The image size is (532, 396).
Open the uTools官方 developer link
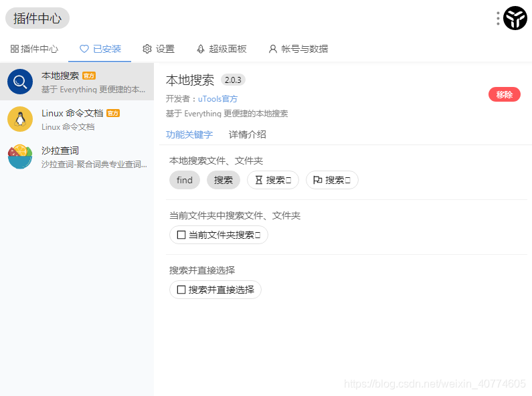coord(218,98)
